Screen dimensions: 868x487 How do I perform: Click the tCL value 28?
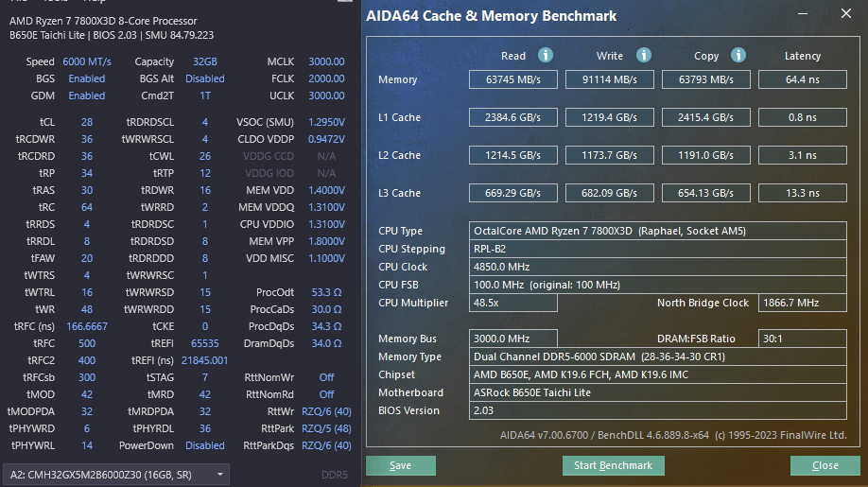coord(87,122)
